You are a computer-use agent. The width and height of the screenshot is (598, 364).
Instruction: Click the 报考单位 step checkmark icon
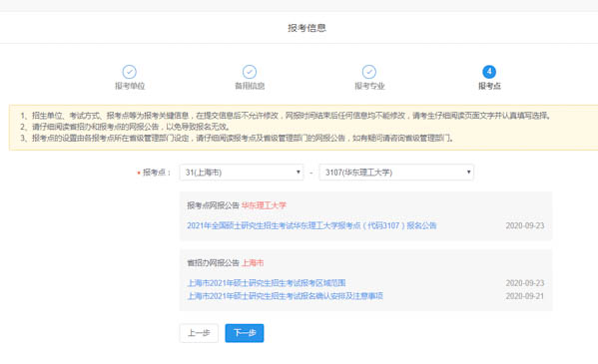tap(130, 72)
